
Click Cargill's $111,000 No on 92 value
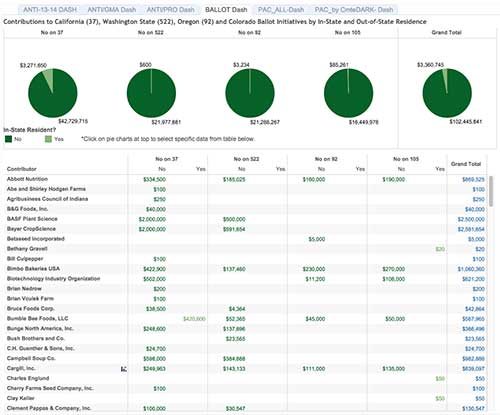click(x=314, y=369)
